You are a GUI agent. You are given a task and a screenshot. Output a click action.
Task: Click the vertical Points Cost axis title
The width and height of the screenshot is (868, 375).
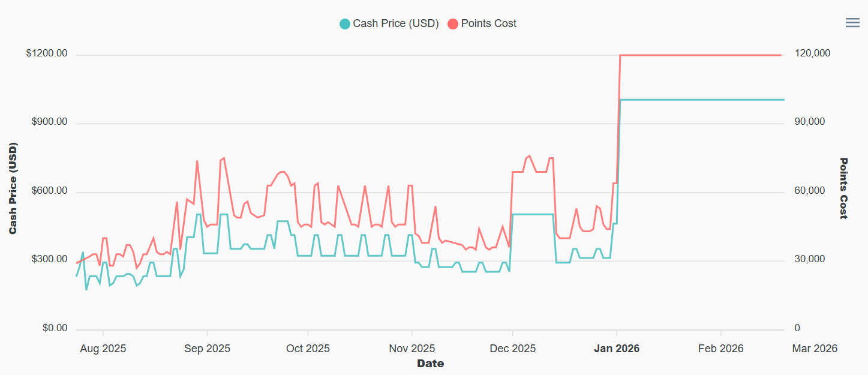[843, 188]
